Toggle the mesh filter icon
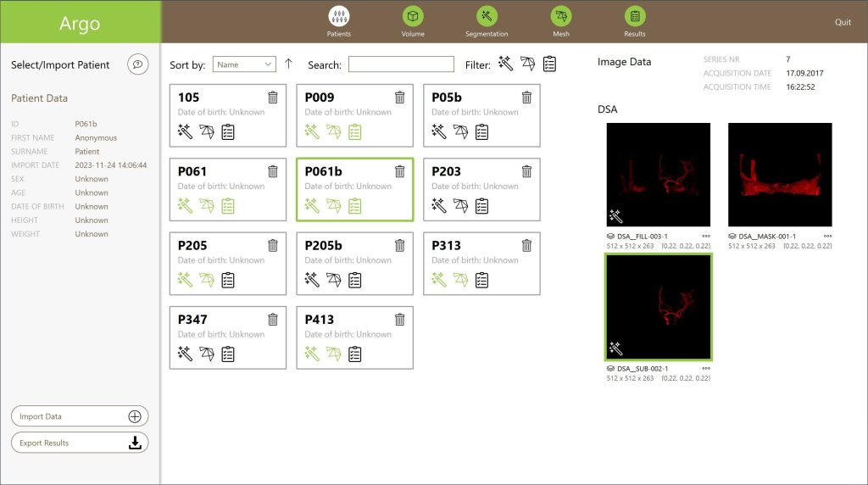 (x=527, y=64)
